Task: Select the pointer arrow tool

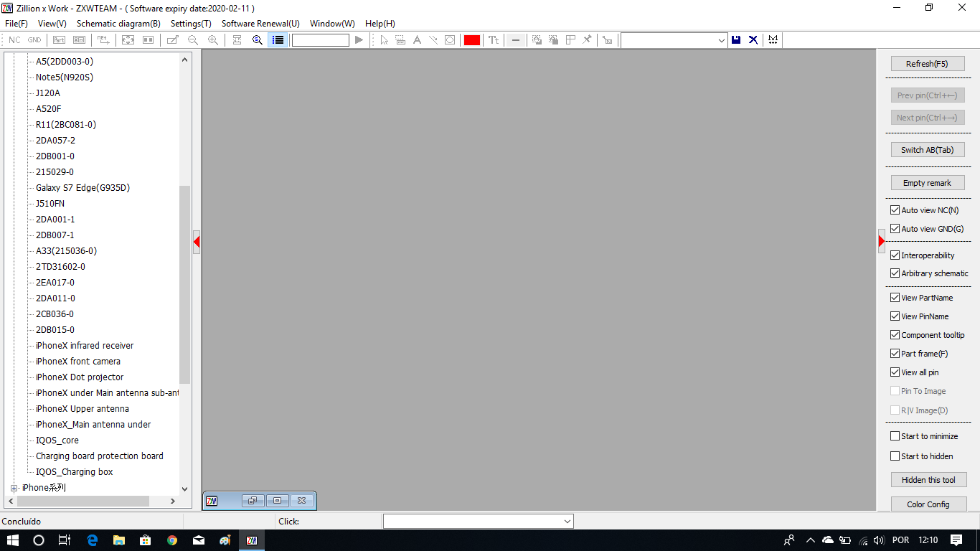Action: [385, 40]
